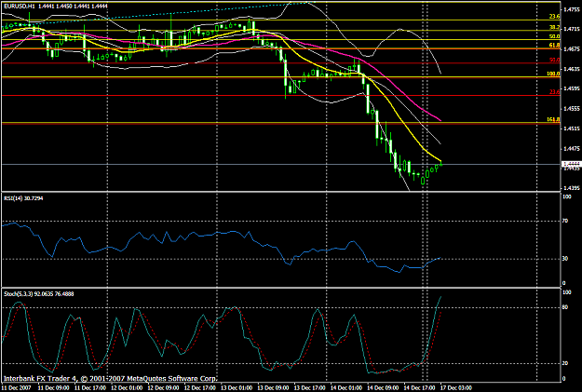Click the 13 Dec 17:00 time label
The image size is (582, 392).
click(308, 387)
